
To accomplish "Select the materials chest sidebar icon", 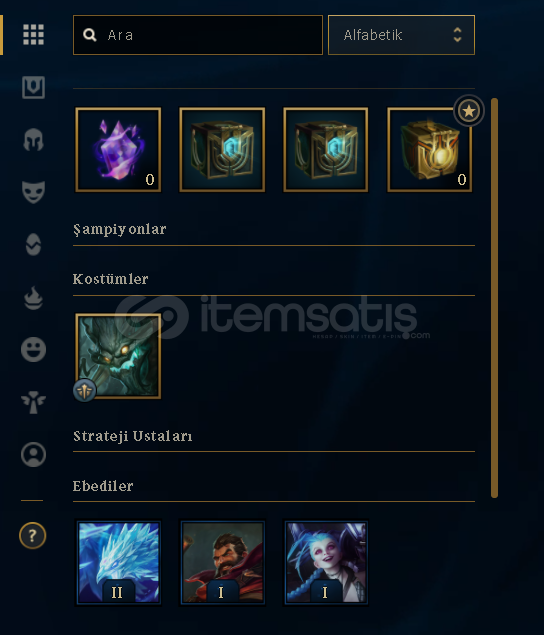I will pyautogui.click(x=33, y=87).
